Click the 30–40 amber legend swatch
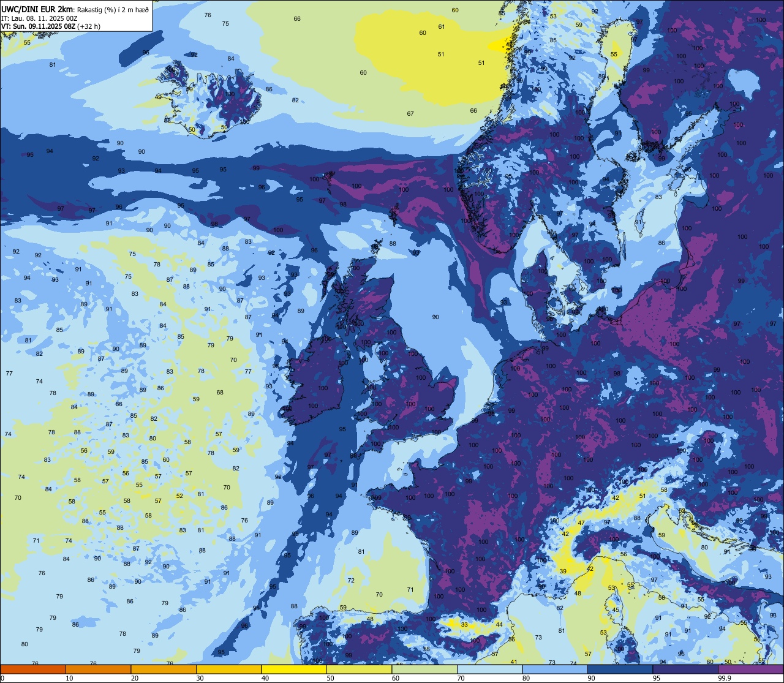The image size is (784, 683). pos(228,669)
